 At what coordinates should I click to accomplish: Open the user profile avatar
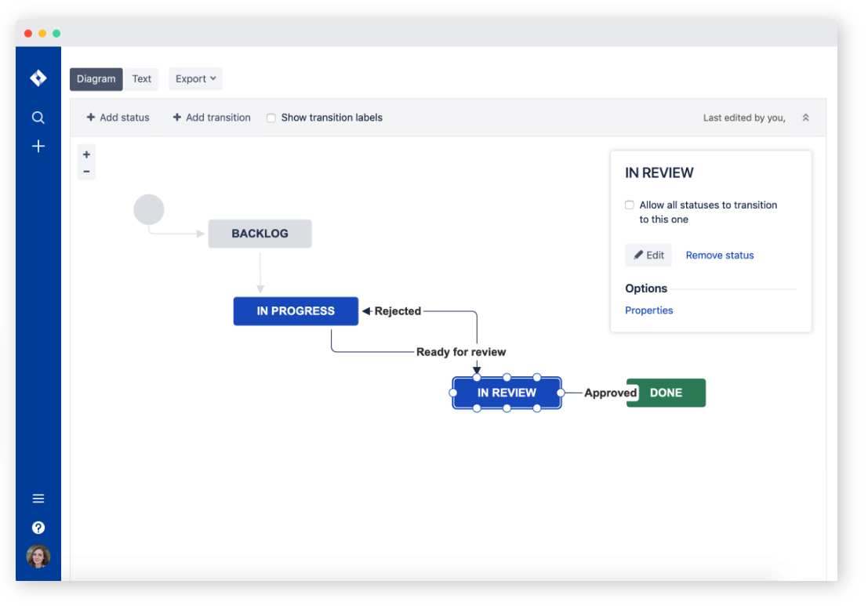(38, 556)
